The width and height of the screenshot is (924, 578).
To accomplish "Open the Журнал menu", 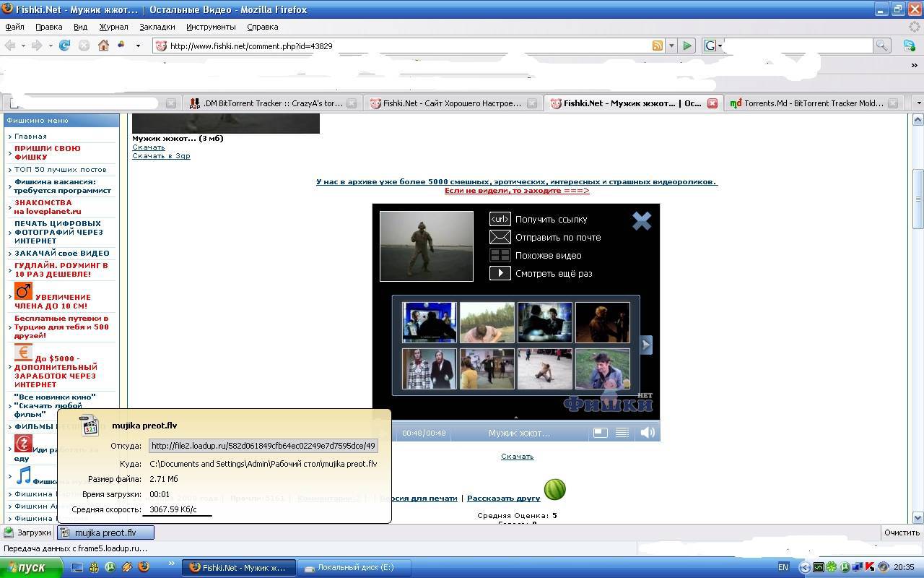I will tap(113, 27).
